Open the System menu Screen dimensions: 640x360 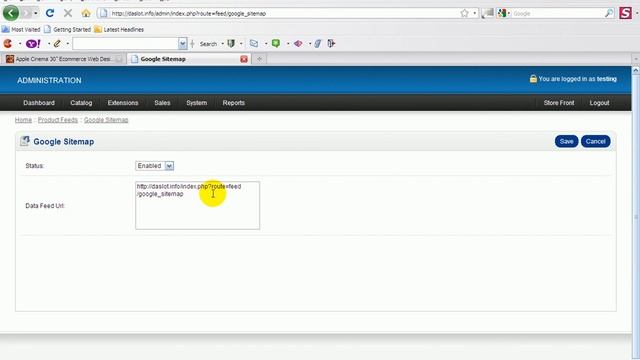pyautogui.click(x=196, y=103)
